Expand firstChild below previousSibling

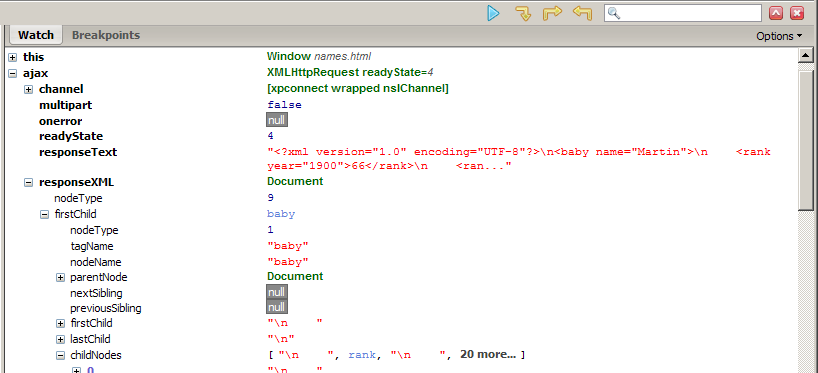click(61, 324)
